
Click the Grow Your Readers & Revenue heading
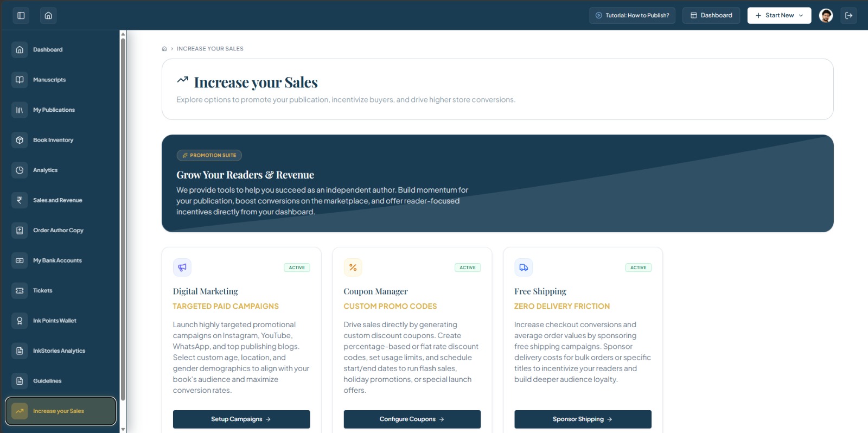[245, 175]
